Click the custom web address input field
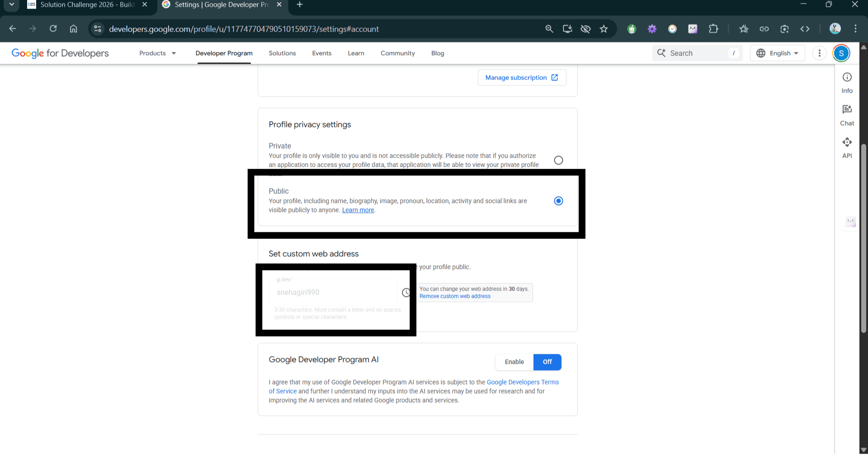Screen dimensions: 868x461 333,292
